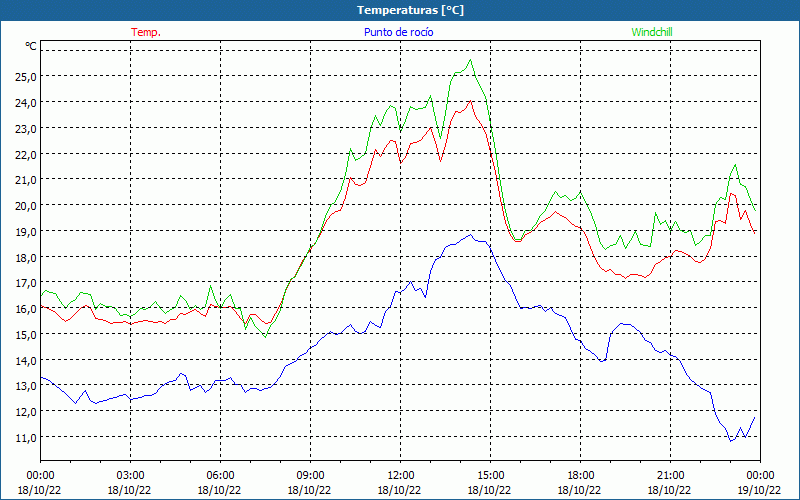Click the 09:00 time axis label
This screenshot has height=500, width=800.
[310, 476]
